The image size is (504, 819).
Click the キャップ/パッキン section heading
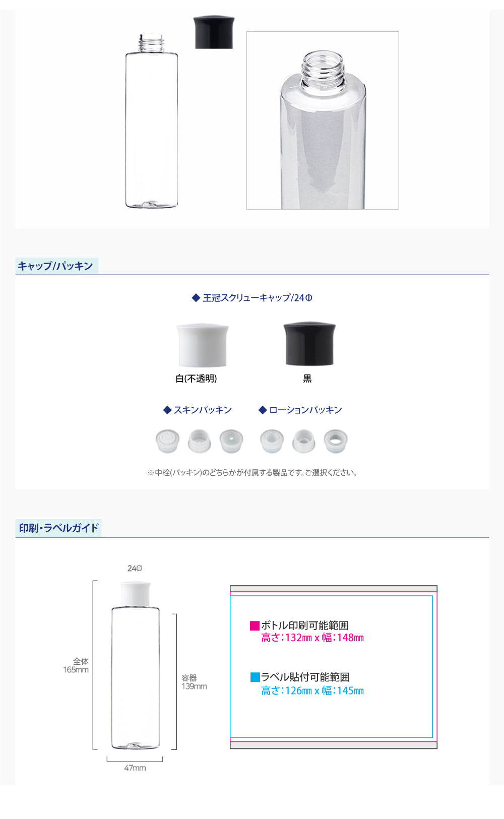(x=55, y=266)
